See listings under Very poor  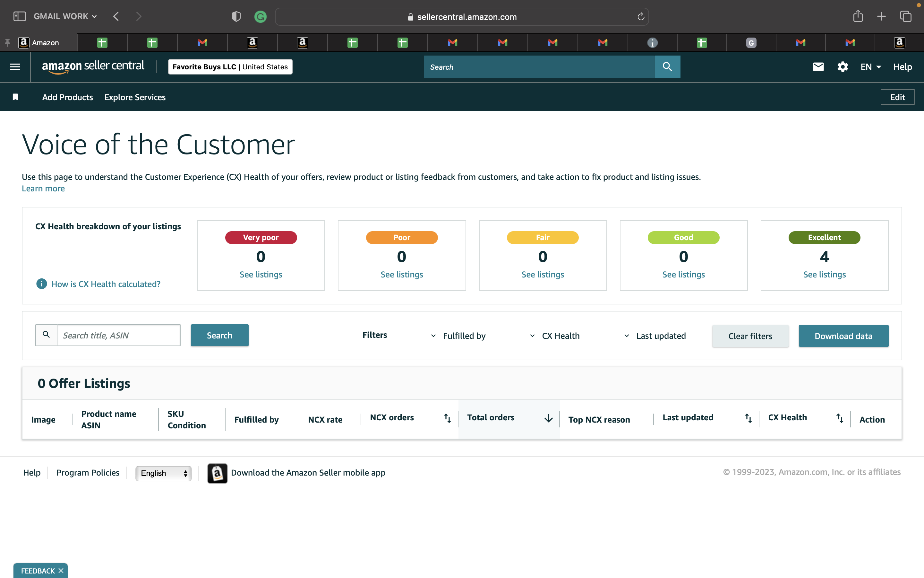coord(261,275)
